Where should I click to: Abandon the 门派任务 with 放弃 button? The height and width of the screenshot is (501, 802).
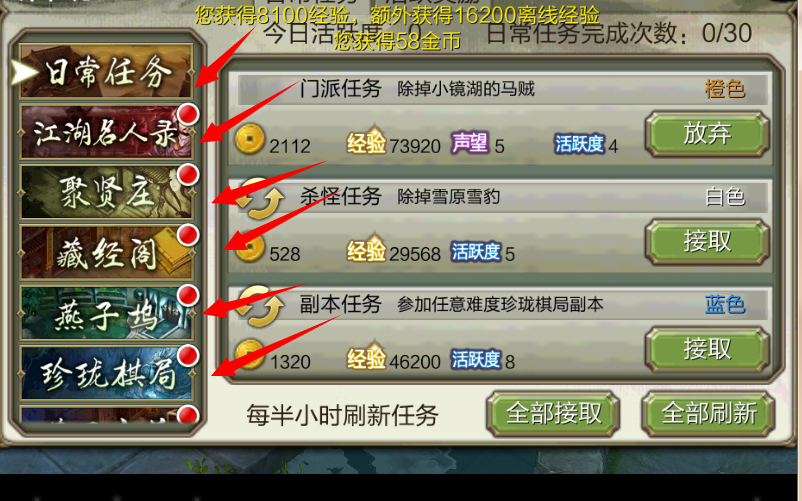pyautogui.click(x=707, y=134)
